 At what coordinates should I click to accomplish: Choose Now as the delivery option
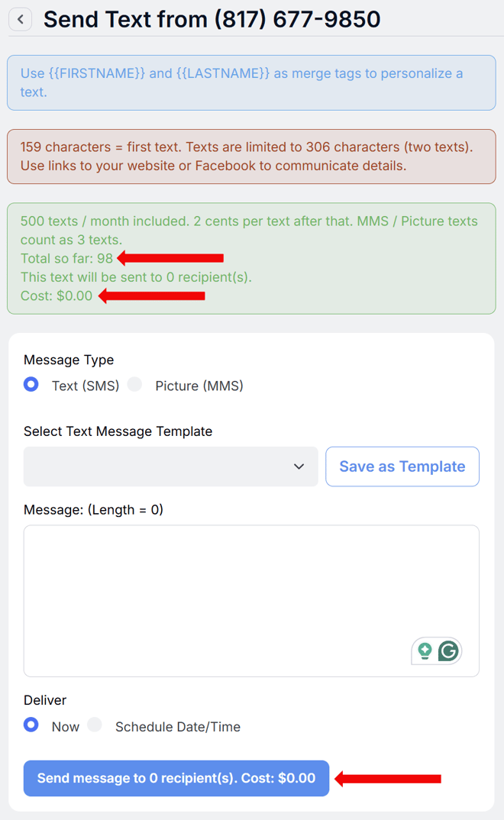pos(31,724)
